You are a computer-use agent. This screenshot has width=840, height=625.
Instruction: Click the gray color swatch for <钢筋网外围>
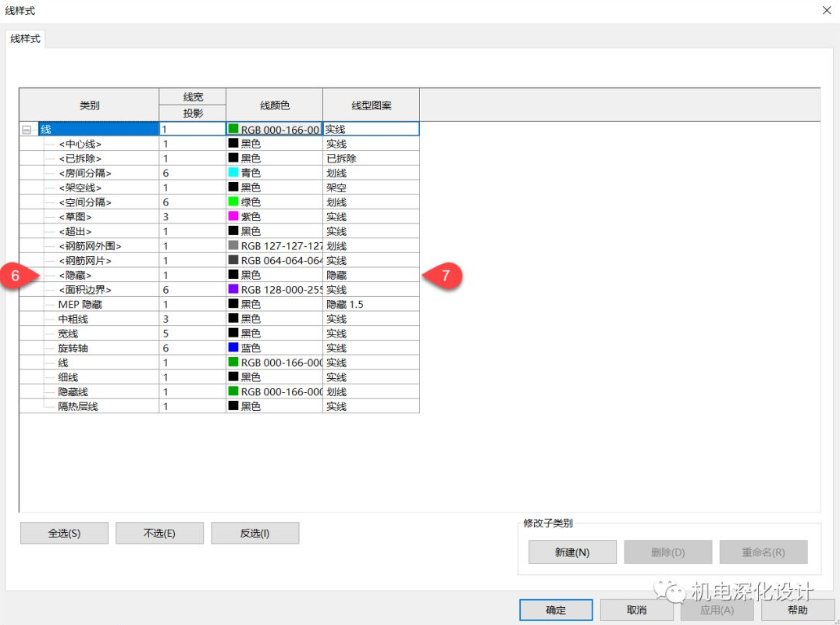(x=233, y=246)
